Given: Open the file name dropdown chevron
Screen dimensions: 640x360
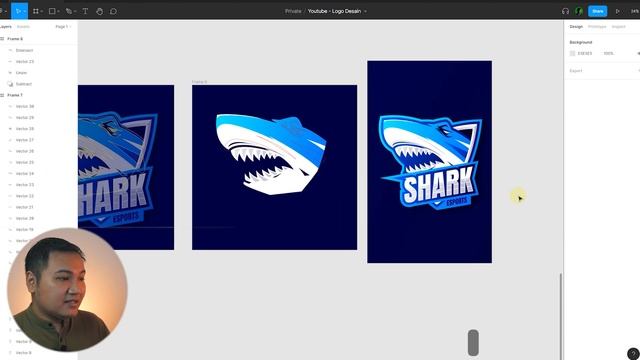Looking at the screenshot, I should 365,11.
